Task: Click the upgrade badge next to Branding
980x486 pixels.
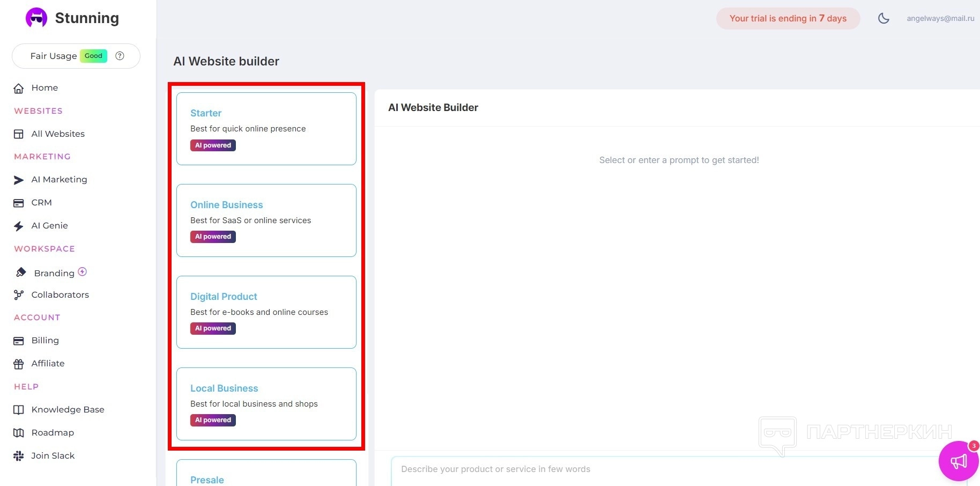Action: point(82,271)
